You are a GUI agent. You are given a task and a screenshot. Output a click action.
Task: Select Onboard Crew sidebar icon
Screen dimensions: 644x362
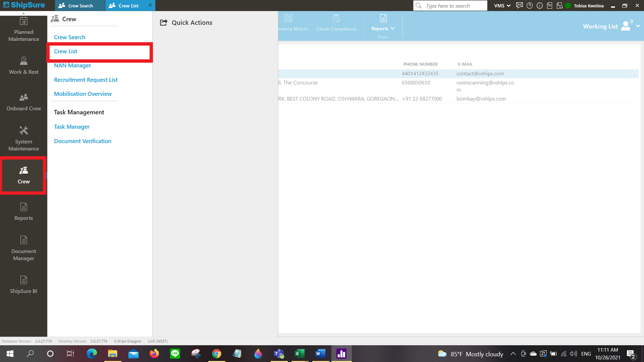coord(23,102)
